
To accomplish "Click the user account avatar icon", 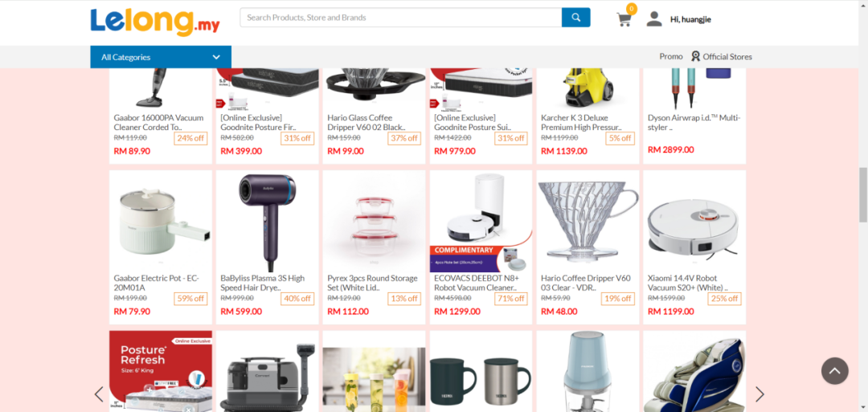I will coord(653,19).
